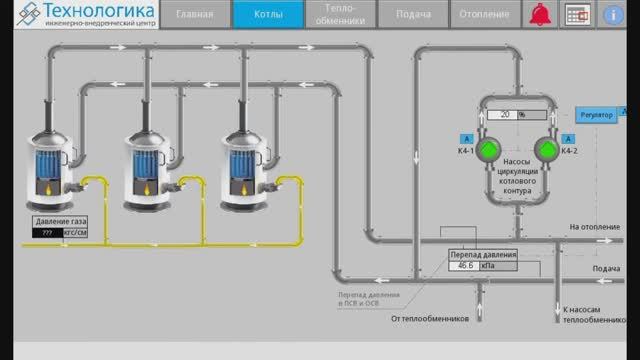Click the К4-1 pump label
This screenshot has width=640, height=360.
pos(466,151)
